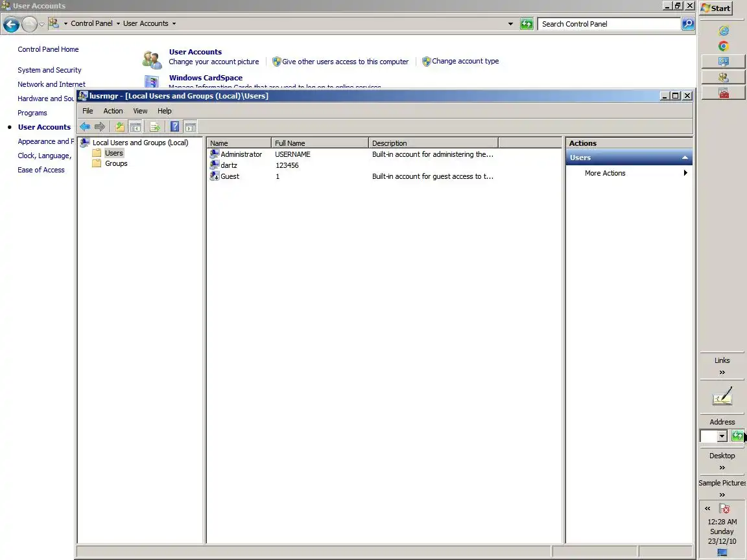The height and width of the screenshot is (560, 747).
Task: Click the search magnifier button
Action: [x=688, y=24]
